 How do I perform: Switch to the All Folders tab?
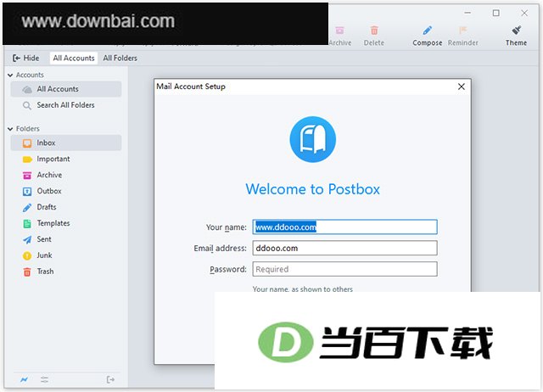pos(120,58)
